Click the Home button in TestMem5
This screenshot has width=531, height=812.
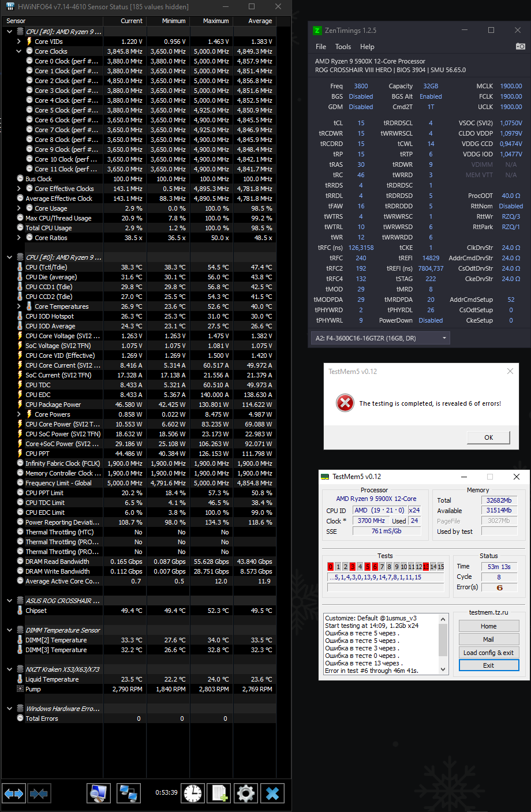488,626
